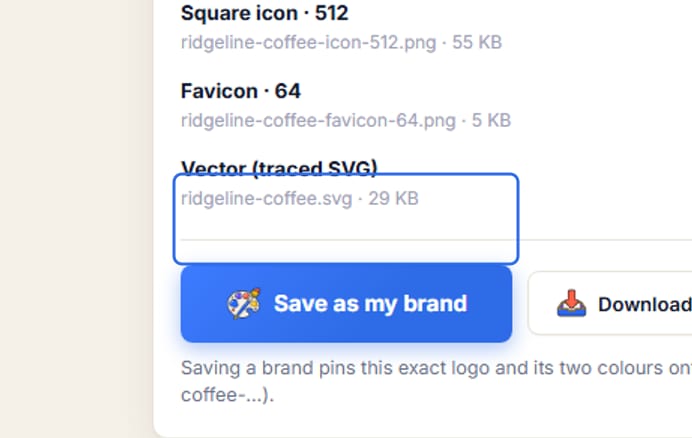Click the beige page background on left
This screenshot has height=438, width=692.
point(75,219)
